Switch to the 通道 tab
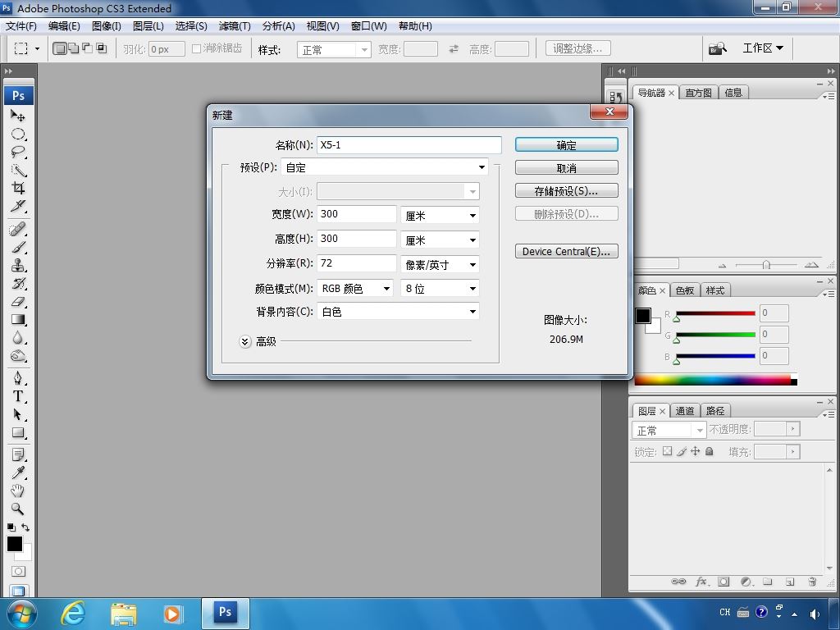Image resolution: width=840 pixels, height=630 pixels. (685, 411)
